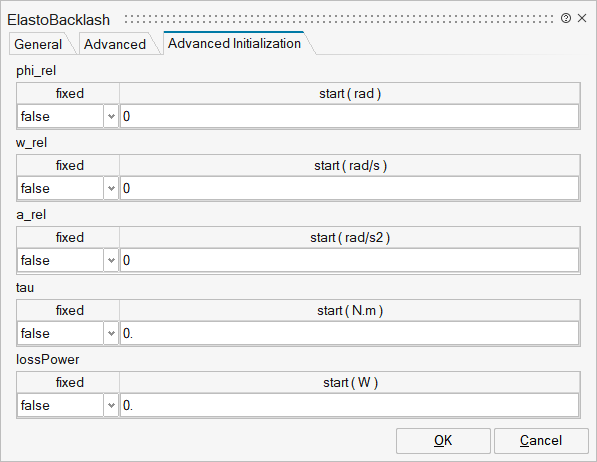This screenshot has width=597, height=462.
Task: Confirm with the OK button
Action: (x=443, y=441)
